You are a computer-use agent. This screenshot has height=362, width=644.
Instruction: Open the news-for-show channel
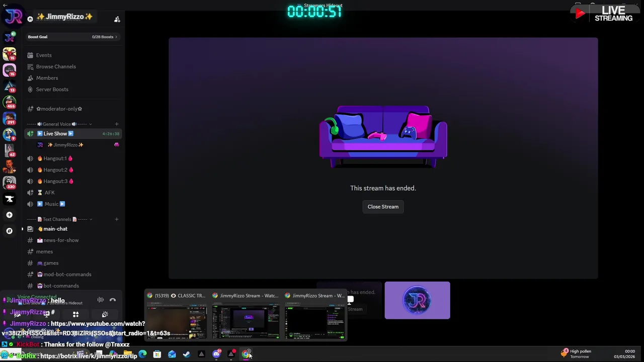(x=72, y=240)
